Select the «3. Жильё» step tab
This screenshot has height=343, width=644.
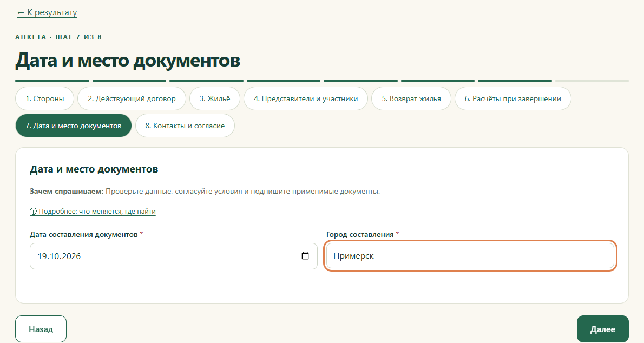pyautogui.click(x=215, y=98)
